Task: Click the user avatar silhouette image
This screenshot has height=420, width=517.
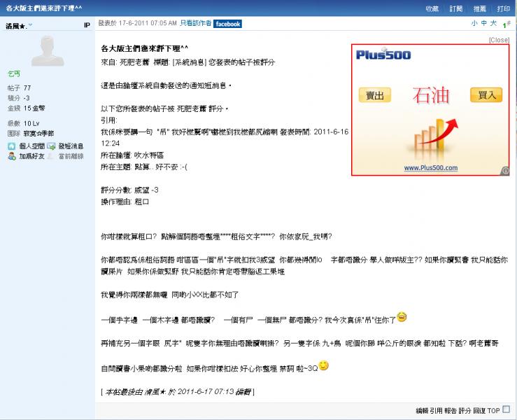Action: [48, 51]
